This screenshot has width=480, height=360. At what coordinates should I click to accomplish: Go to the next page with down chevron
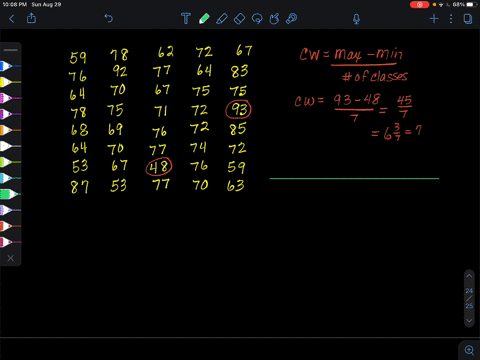[x=469, y=321]
